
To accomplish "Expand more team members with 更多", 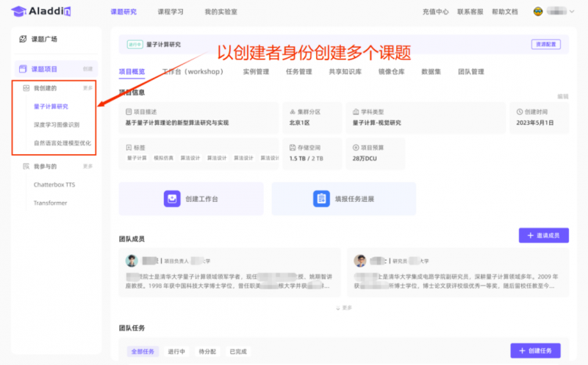I will 343,308.
